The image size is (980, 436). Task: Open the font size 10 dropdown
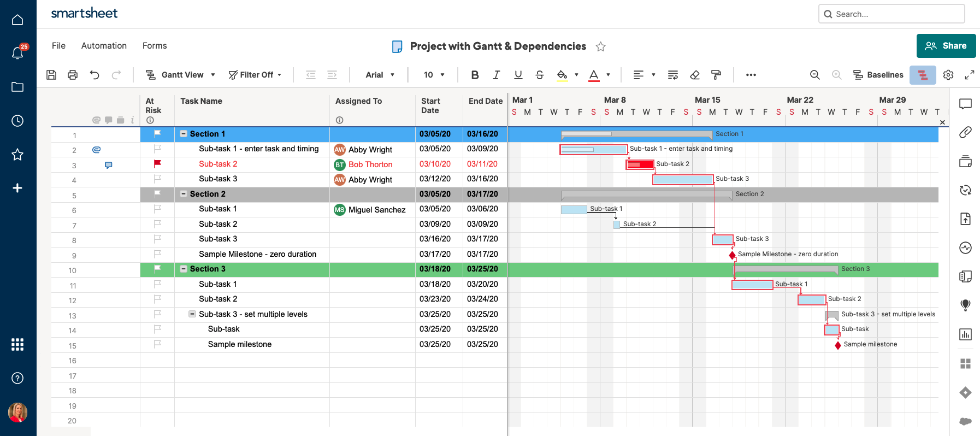pyautogui.click(x=434, y=75)
